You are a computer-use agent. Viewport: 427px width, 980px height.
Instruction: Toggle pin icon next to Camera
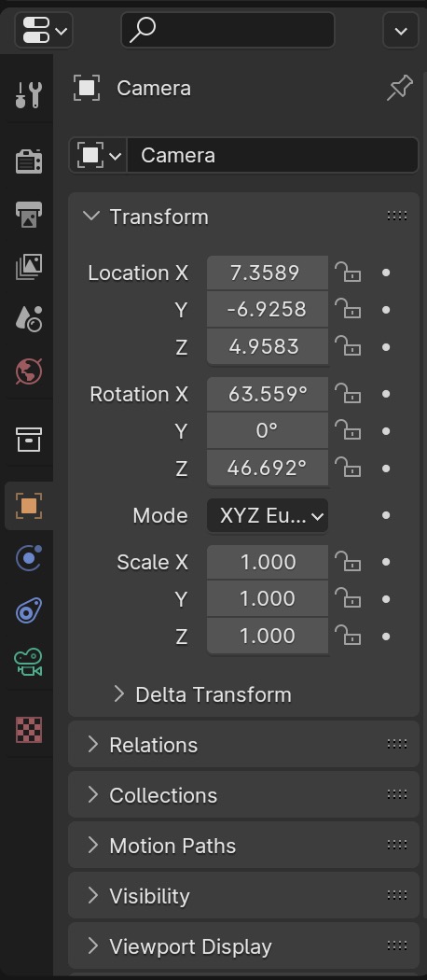pos(400,88)
